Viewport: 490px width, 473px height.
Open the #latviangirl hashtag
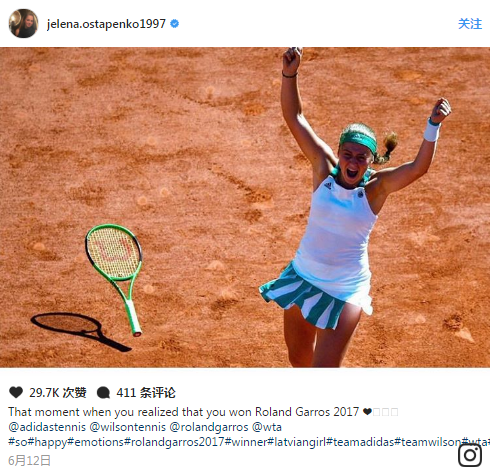pos(297,442)
